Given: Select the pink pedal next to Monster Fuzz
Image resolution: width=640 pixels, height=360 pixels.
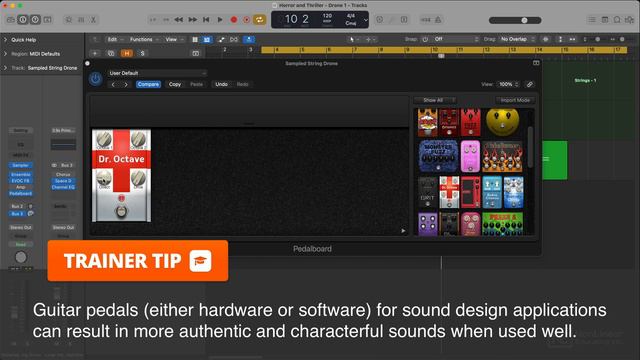Looking at the screenshot, I should 470,156.
